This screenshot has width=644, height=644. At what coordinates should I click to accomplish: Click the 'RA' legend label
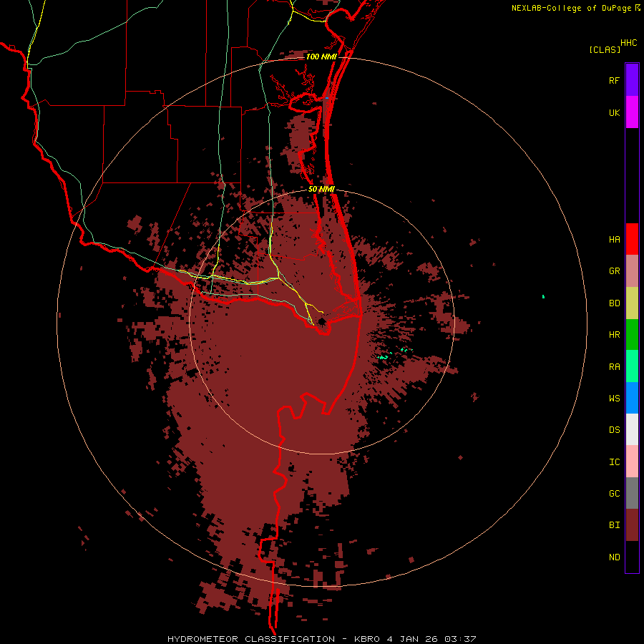614,367
